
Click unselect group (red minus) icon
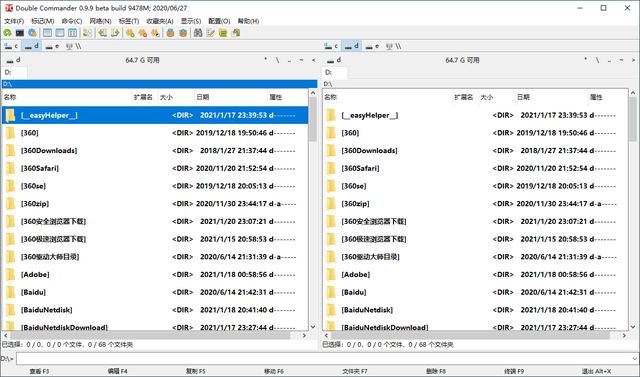(x=143, y=33)
